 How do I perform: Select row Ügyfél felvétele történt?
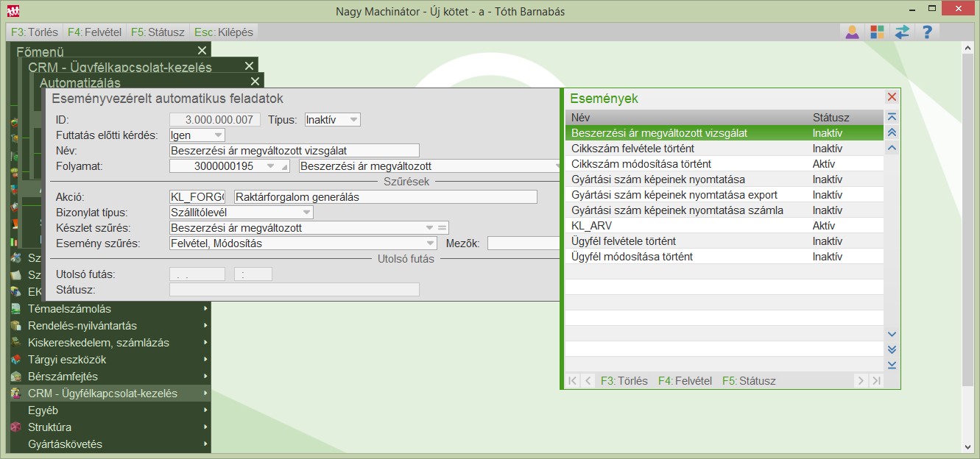coord(725,241)
